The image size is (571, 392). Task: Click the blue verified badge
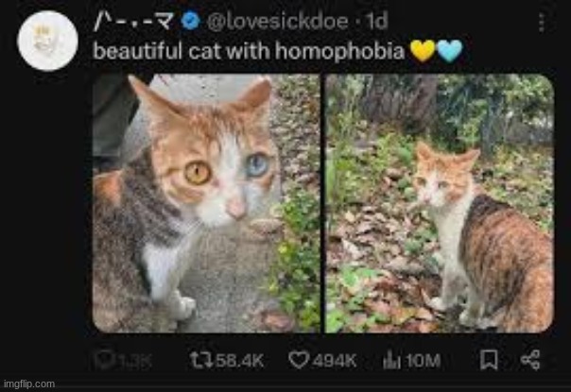(191, 21)
